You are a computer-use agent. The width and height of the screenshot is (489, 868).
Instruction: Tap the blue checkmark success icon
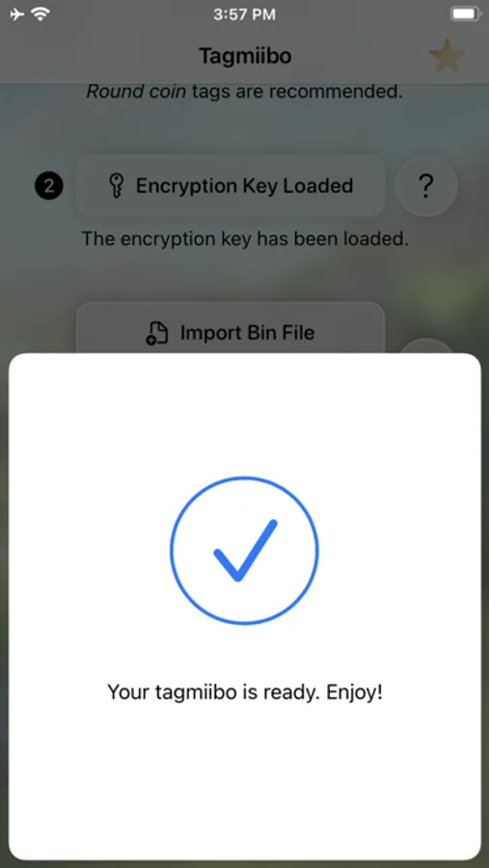click(x=244, y=551)
